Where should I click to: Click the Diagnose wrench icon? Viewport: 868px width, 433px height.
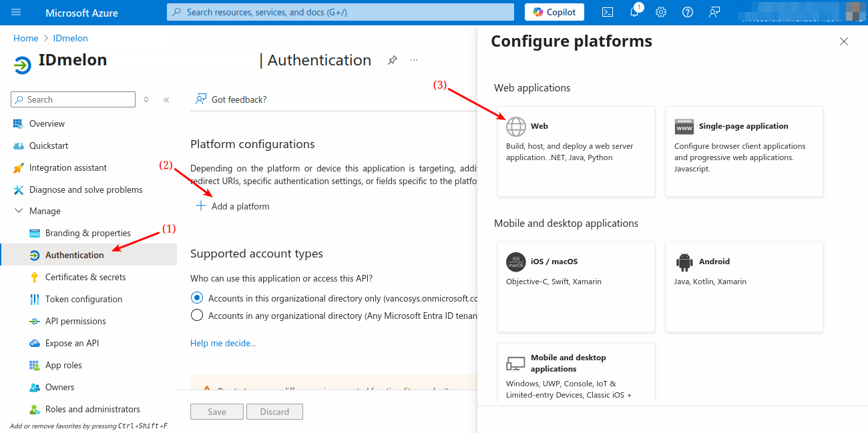[x=18, y=189]
